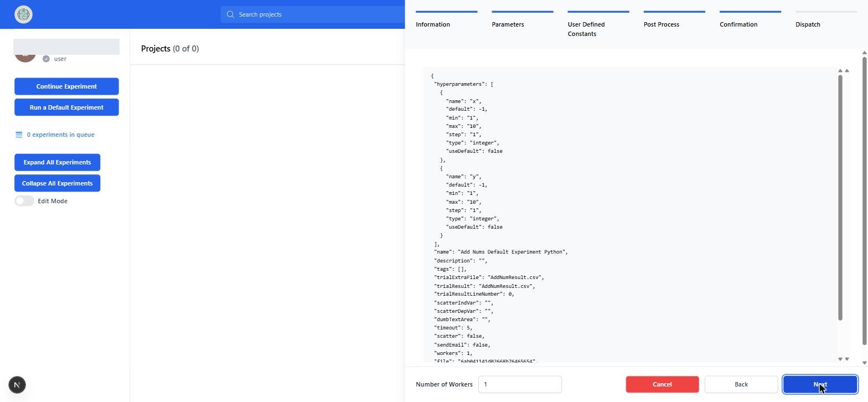Click the "workers": 1 line
Viewport: 868px width, 402px height.
[453, 353]
